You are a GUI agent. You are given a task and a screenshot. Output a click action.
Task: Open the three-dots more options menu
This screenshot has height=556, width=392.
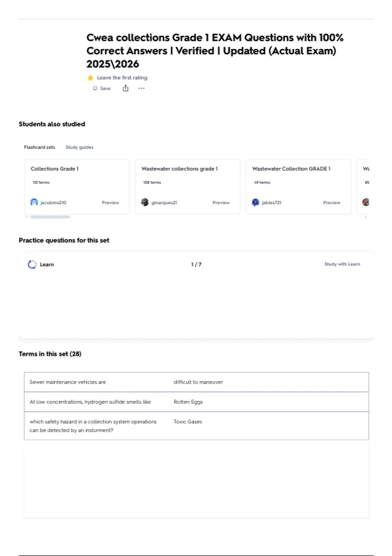(x=141, y=88)
